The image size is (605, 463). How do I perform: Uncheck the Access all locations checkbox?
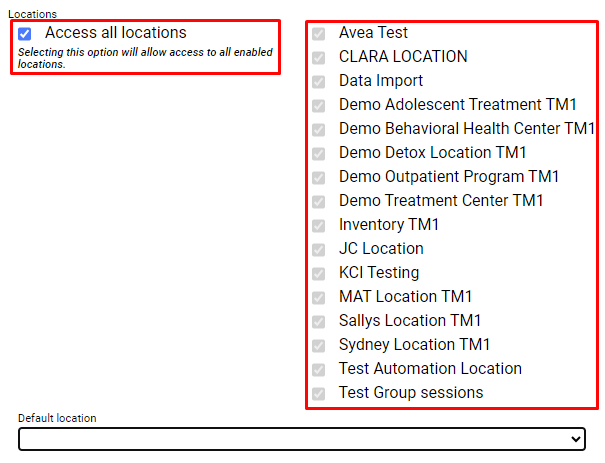tap(25, 34)
